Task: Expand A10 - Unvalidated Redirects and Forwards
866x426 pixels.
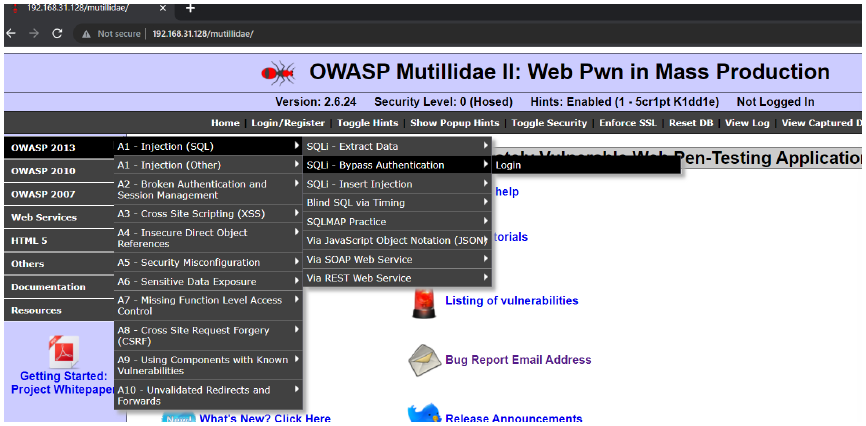Action: 208,396
